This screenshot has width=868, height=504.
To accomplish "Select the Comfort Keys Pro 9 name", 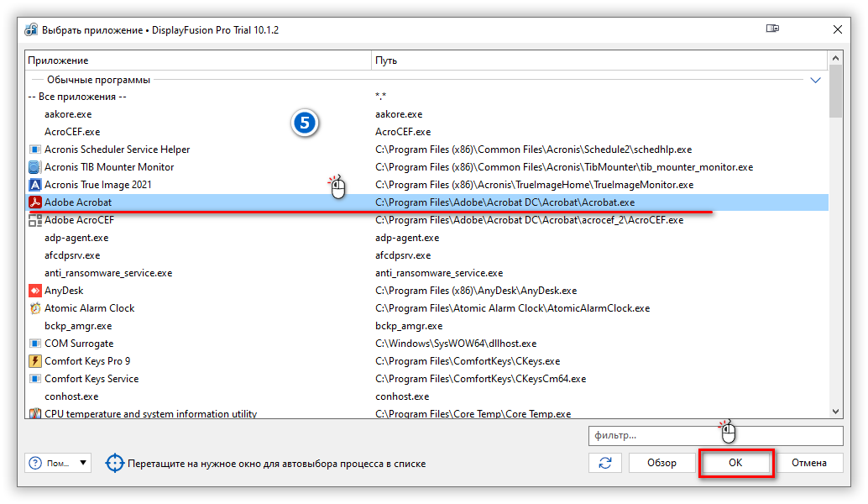I will [87, 361].
